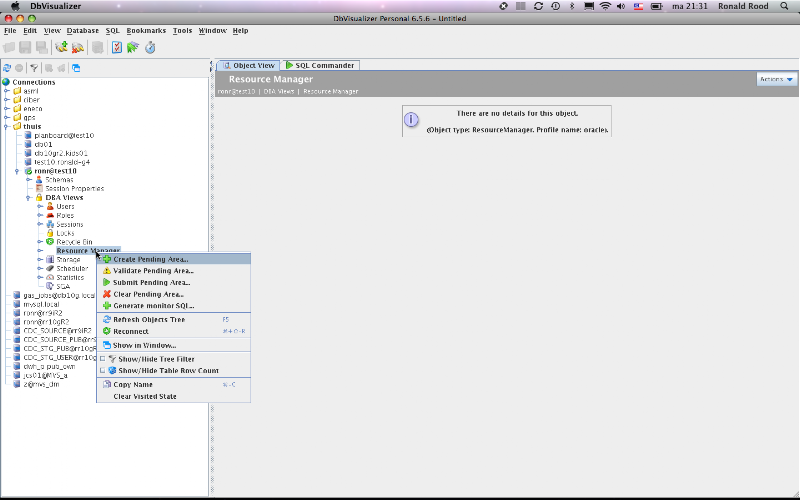
Task: Choose Show in Window menu entry
Action: coord(174,345)
